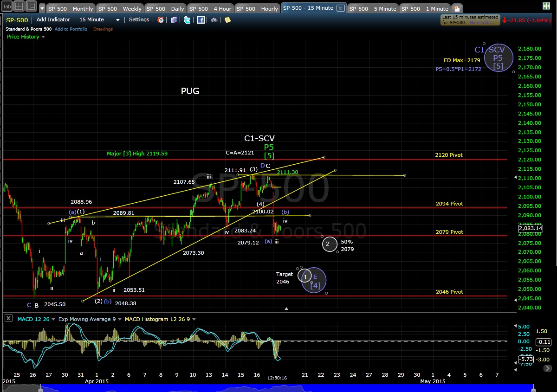Image resolution: width=557 pixels, height=392 pixels.
Task: Open chart Settings
Action: coord(139,20)
